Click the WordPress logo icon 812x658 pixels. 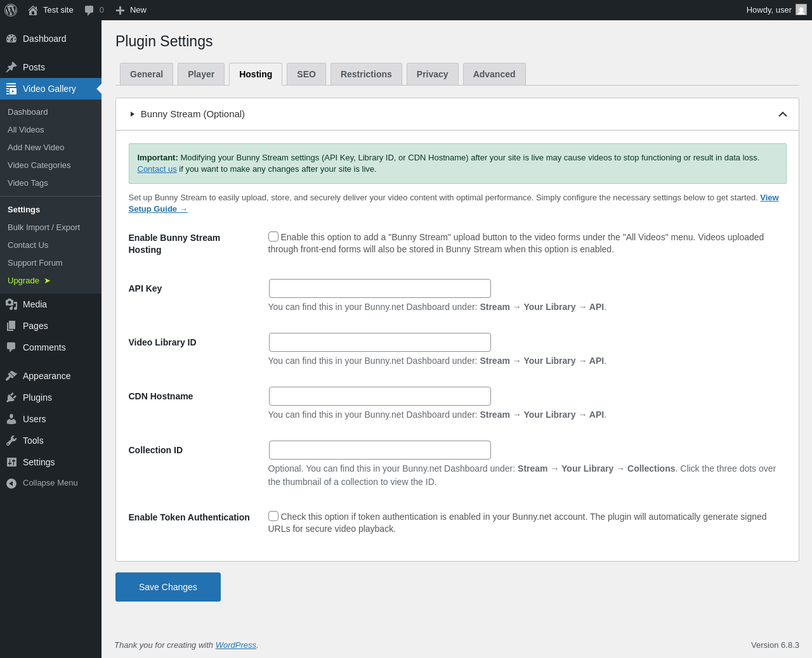click(x=11, y=10)
